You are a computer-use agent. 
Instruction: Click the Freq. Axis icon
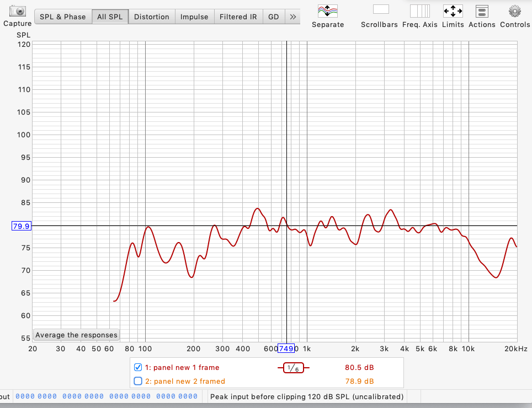[x=420, y=11]
